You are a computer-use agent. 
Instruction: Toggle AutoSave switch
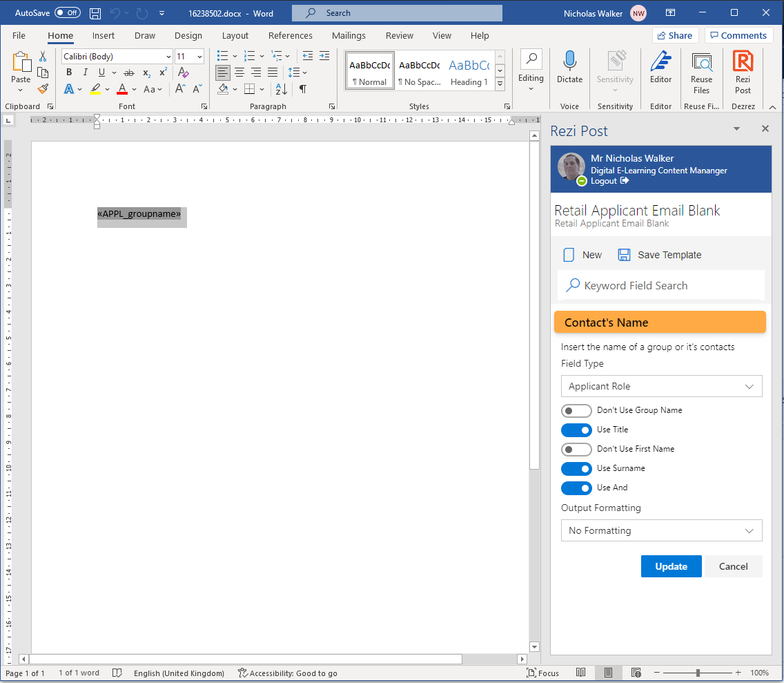68,13
